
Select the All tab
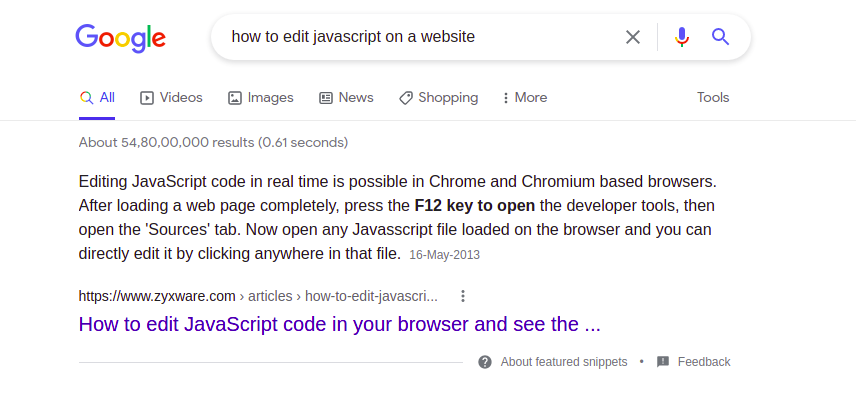click(x=97, y=98)
